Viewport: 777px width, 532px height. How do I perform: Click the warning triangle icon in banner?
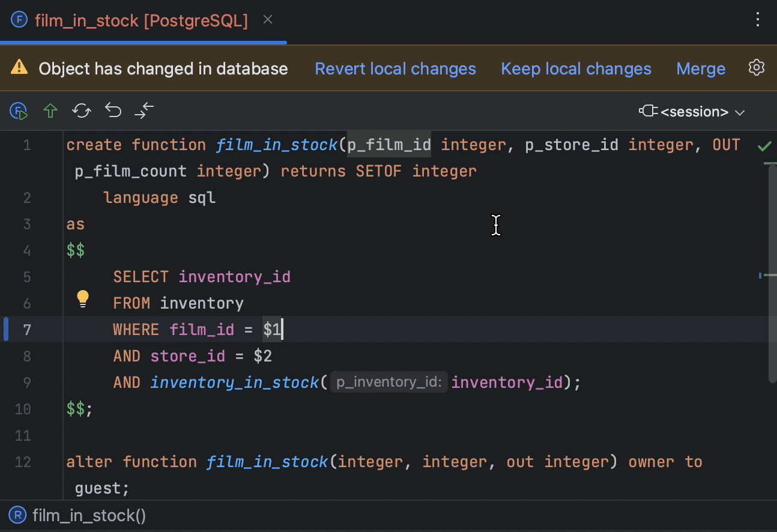[19, 68]
